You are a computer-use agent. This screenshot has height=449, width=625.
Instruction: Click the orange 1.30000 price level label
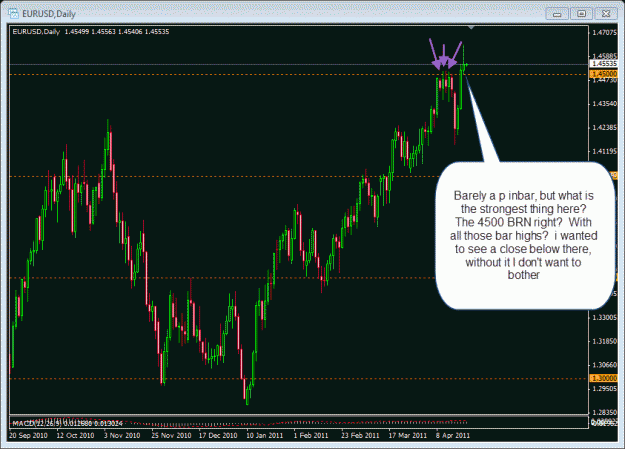603,378
